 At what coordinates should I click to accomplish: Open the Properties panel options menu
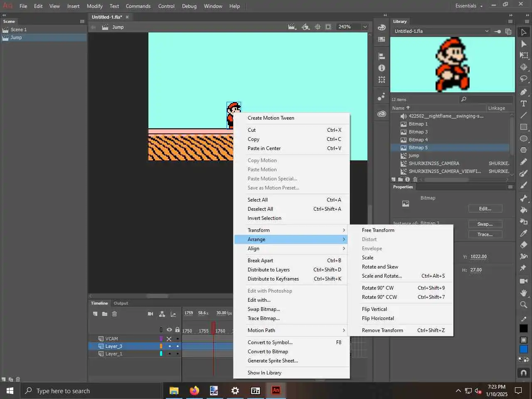[x=510, y=187]
